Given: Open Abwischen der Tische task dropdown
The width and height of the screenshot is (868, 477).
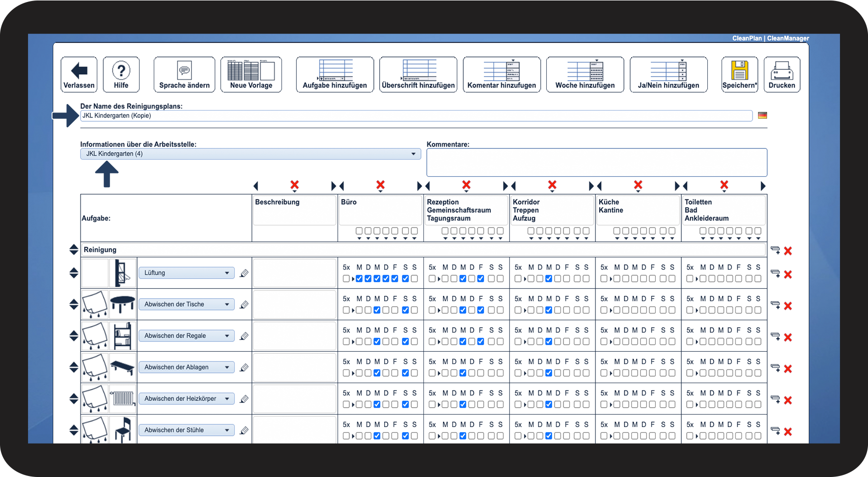Looking at the screenshot, I should (187, 304).
